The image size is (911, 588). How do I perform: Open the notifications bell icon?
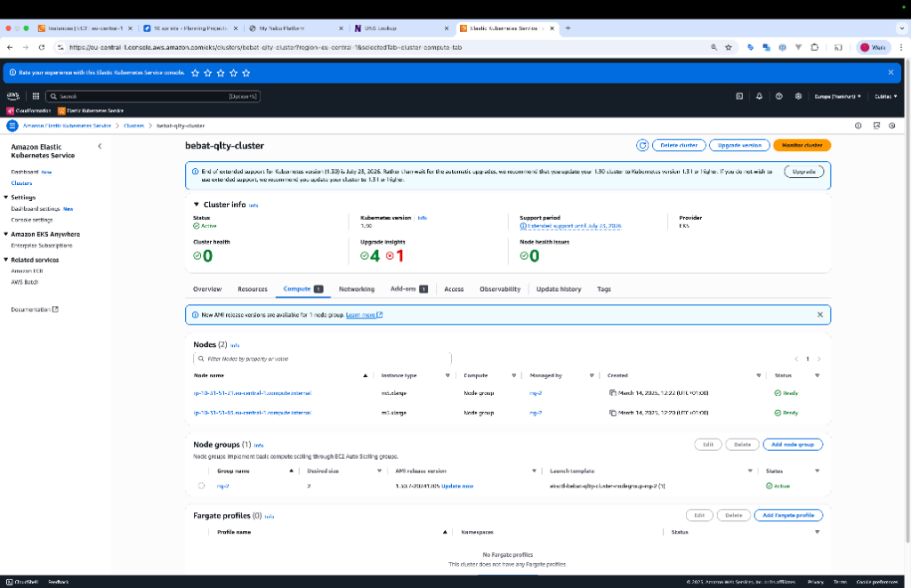[x=759, y=96]
